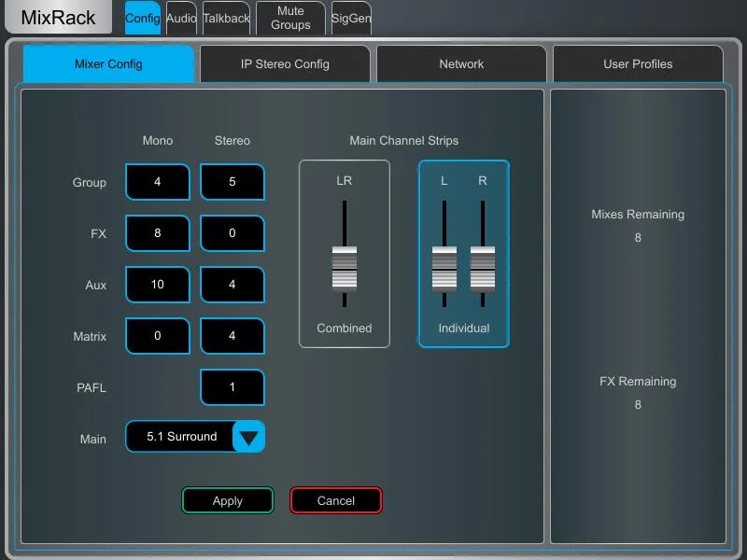Screen dimensions: 747x560
Task: Open the User Profiles sub-tab
Action: (x=638, y=63)
